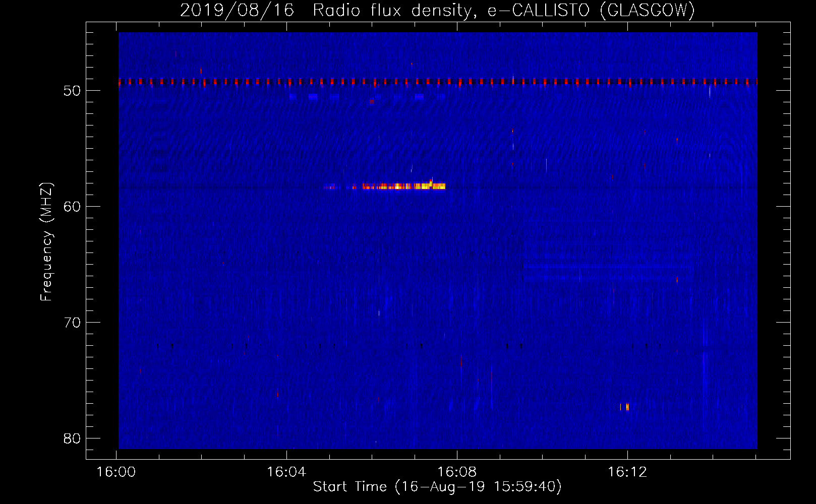Click the '70' frequency tick label
This screenshot has width=816, height=504.
coord(72,323)
